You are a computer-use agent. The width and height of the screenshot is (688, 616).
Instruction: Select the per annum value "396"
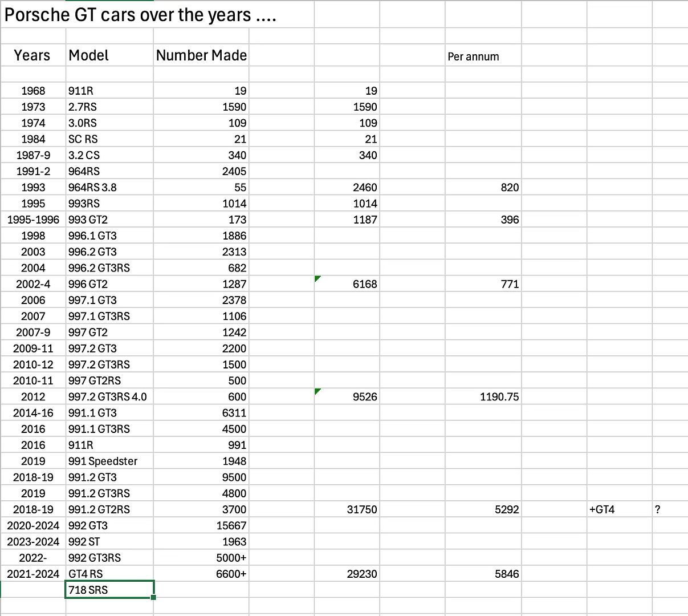point(483,220)
